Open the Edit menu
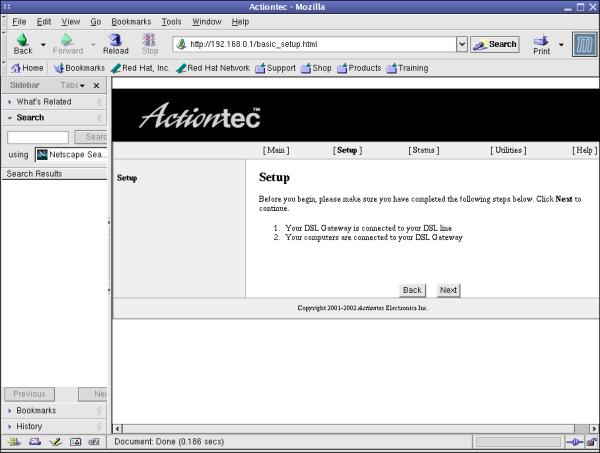This screenshot has height=453, width=600. click(x=44, y=22)
